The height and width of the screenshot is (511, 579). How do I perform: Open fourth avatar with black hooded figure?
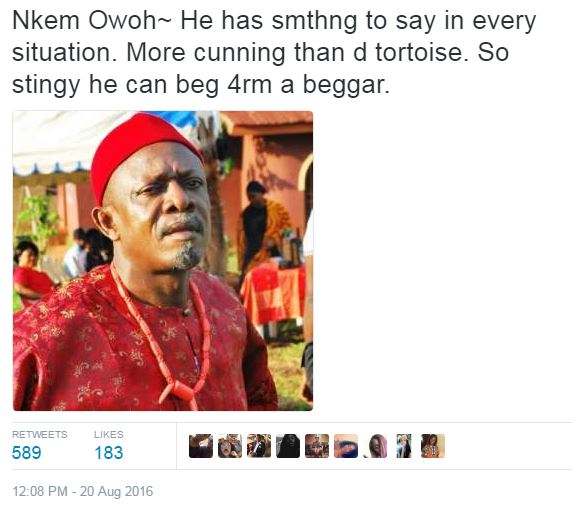[288, 446]
